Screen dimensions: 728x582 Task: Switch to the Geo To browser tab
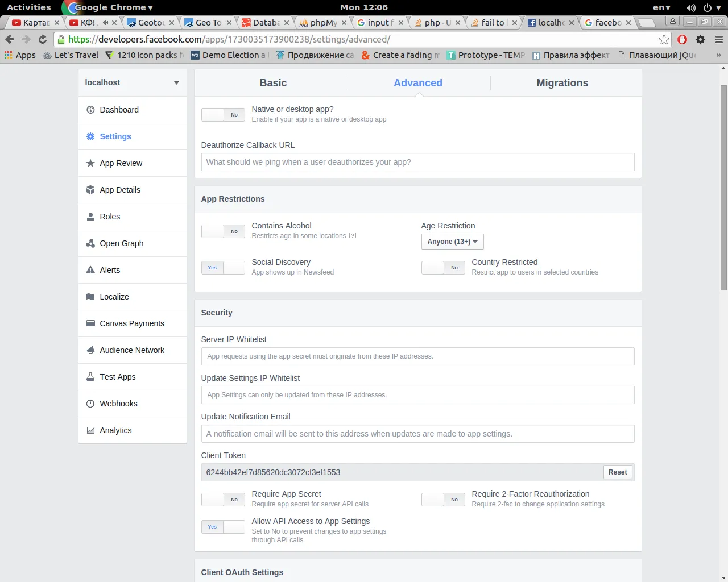point(208,23)
